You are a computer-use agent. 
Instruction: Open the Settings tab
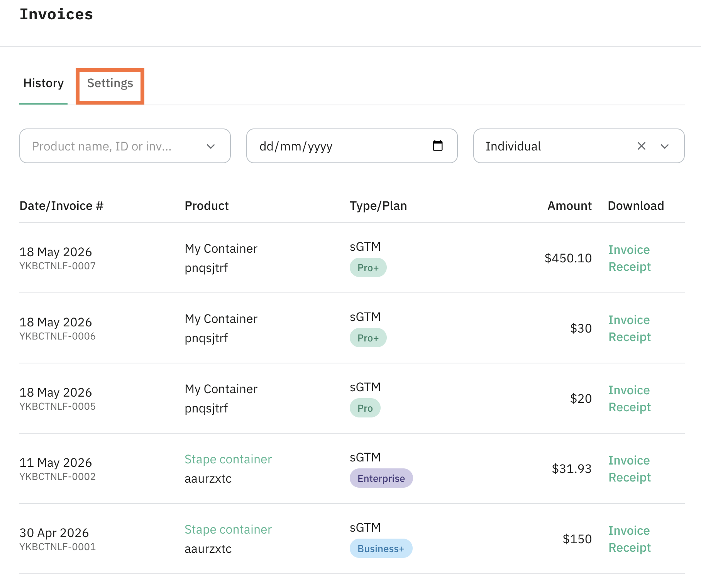pos(110,83)
